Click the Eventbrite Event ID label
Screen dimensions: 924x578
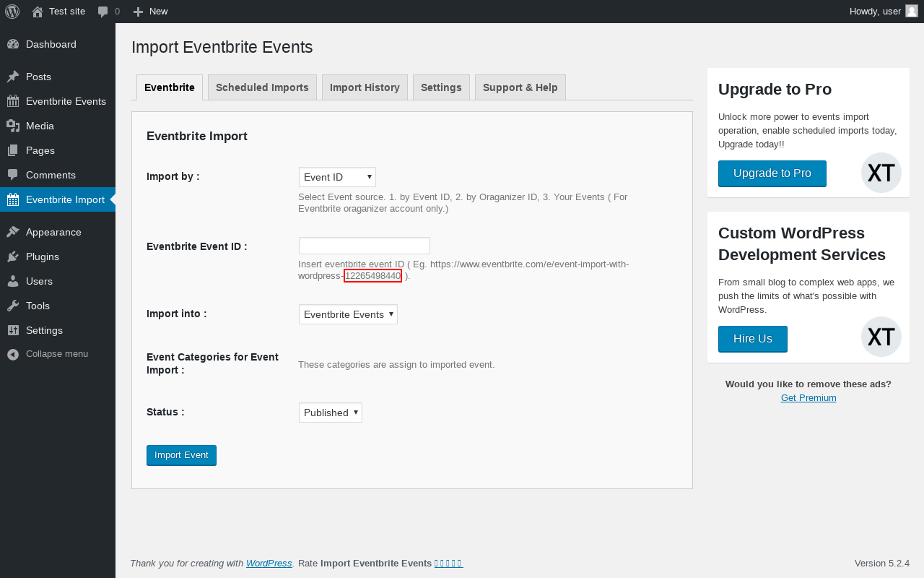pos(197,246)
